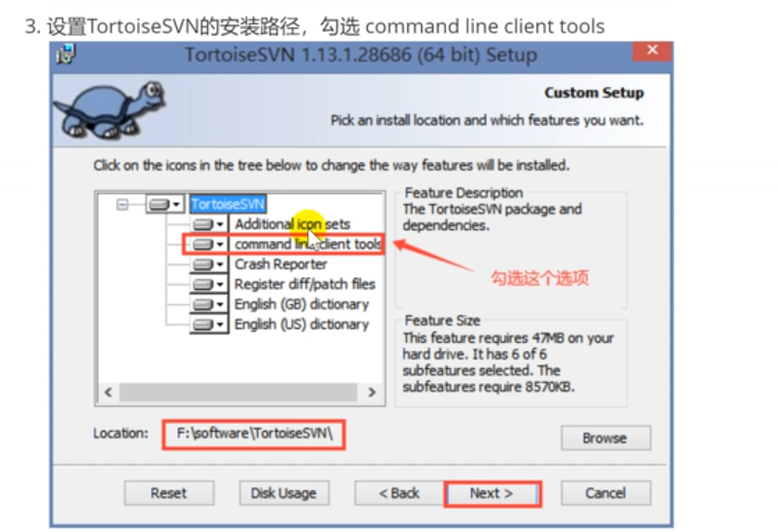Cancel the setup
The height and width of the screenshot is (532, 778).
(x=606, y=493)
